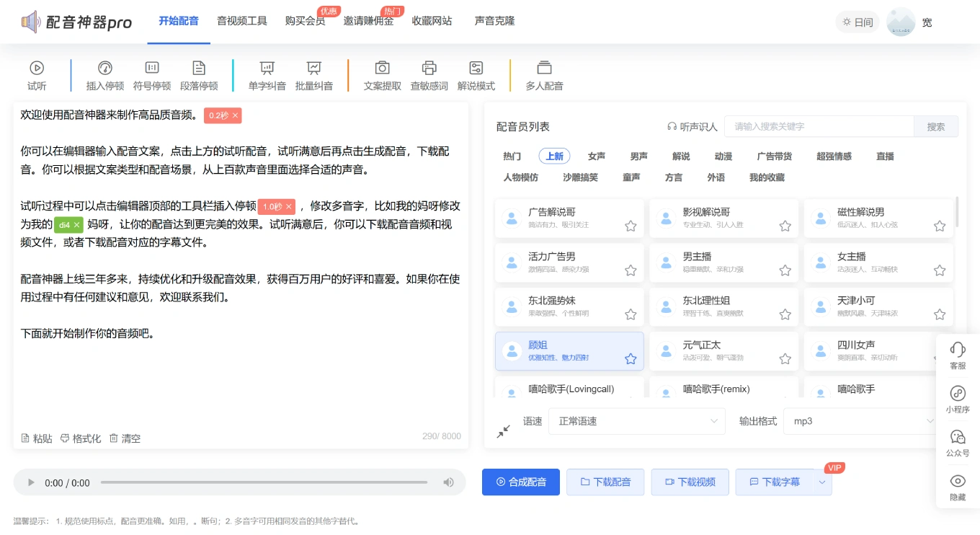Select the 上新 voice category
This screenshot has width=980, height=535.
[555, 156]
